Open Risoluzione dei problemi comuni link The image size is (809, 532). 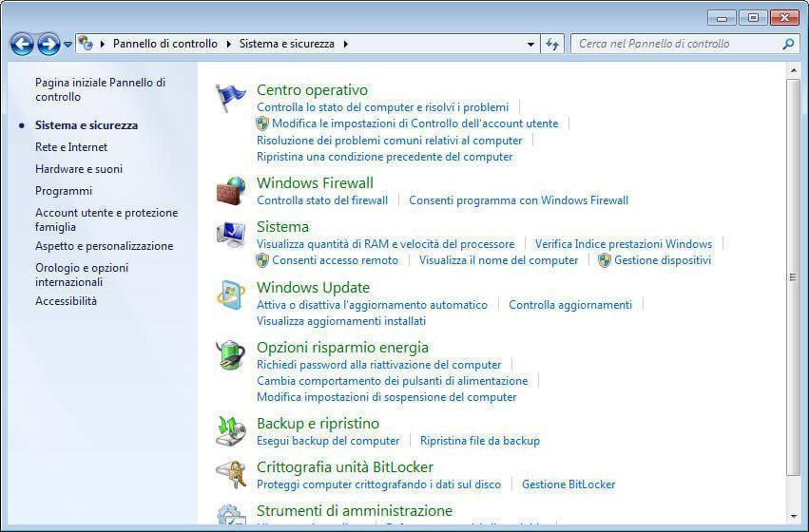[390, 141]
